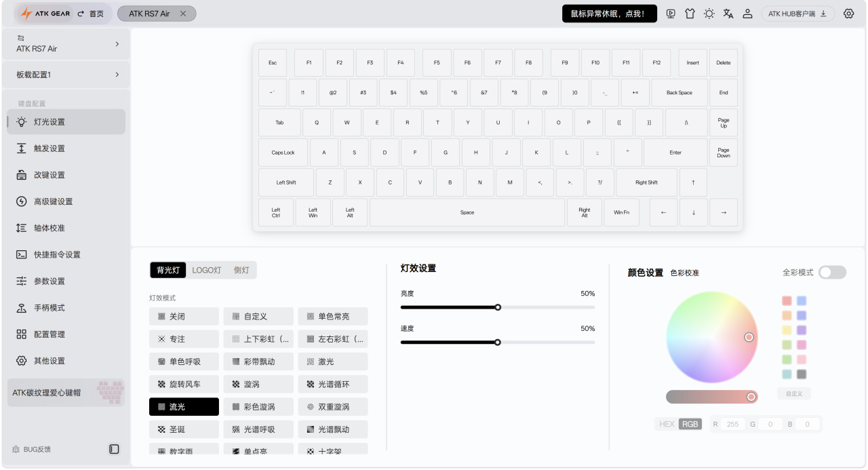Open 快捷指令设置 macro settings

(66, 254)
